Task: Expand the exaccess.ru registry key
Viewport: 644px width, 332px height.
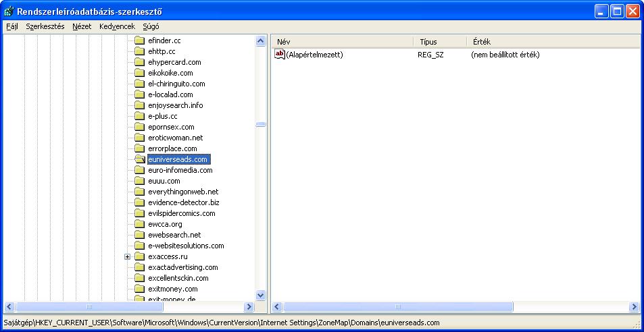Action: click(127, 256)
